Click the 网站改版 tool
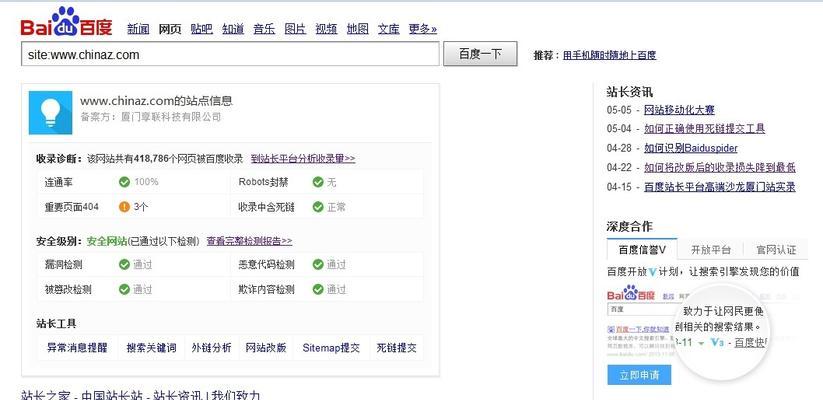823x400 pixels. tap(266, 348)
